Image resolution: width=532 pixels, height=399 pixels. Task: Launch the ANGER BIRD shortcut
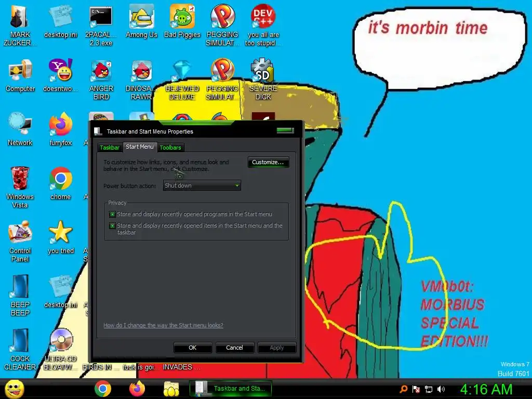(101, 79)
